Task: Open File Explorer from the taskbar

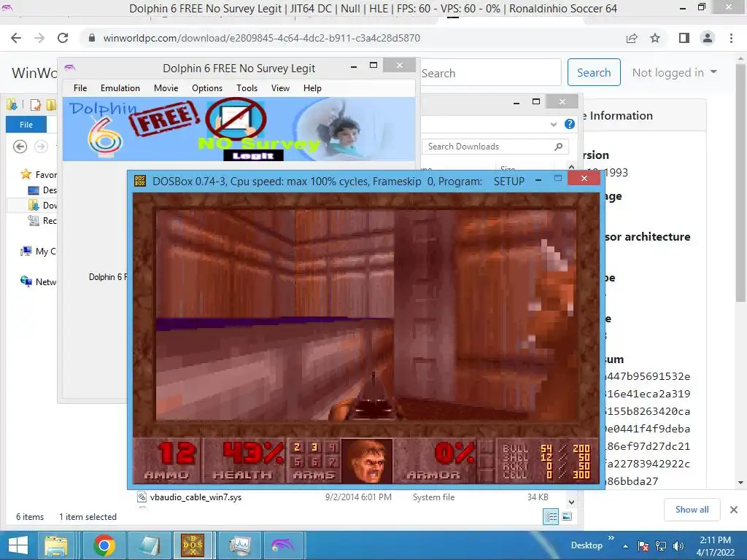Action: (x=55, y=545)
